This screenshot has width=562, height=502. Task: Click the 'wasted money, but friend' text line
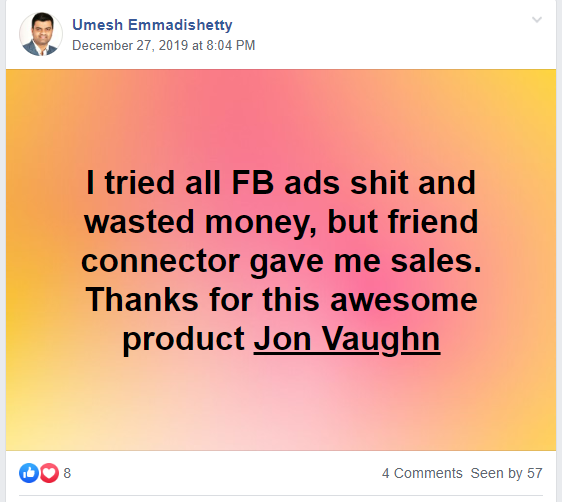pyautogui.click(x=281, y=222)
